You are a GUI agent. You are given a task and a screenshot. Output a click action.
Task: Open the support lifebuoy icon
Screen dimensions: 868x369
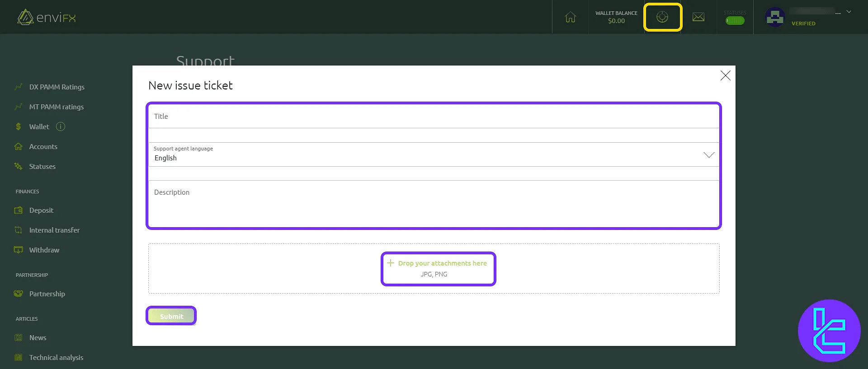click(x=662, y=17)
